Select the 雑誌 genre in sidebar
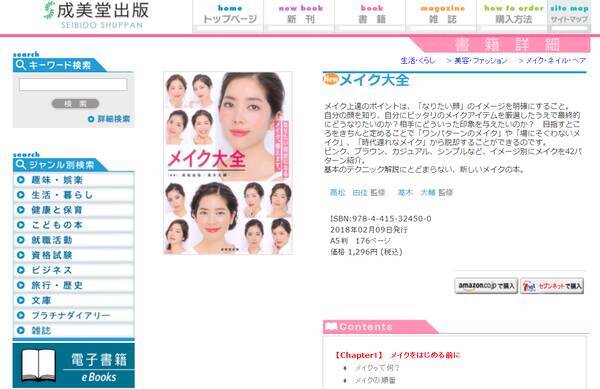Screen dimensions: 600x389 (x=73, y=330)
